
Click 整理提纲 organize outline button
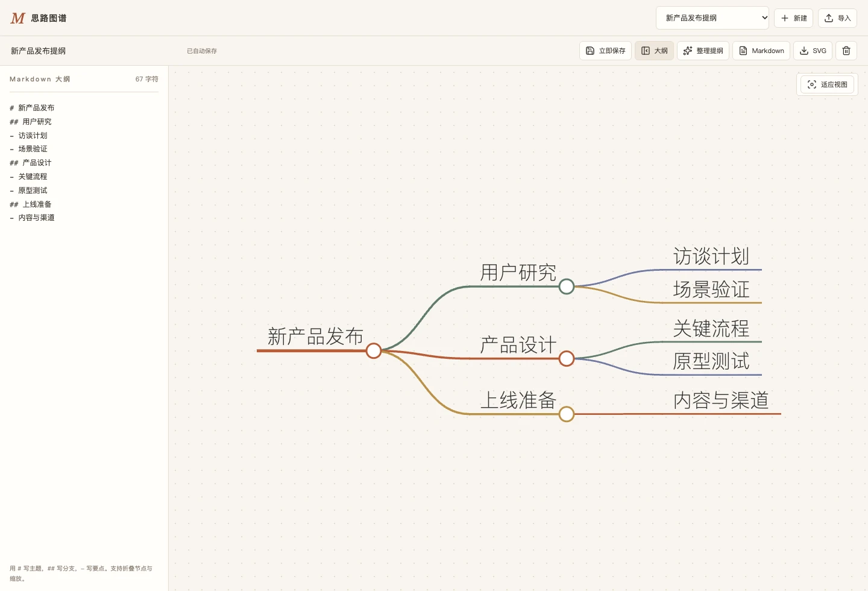(x=703, y=51)
